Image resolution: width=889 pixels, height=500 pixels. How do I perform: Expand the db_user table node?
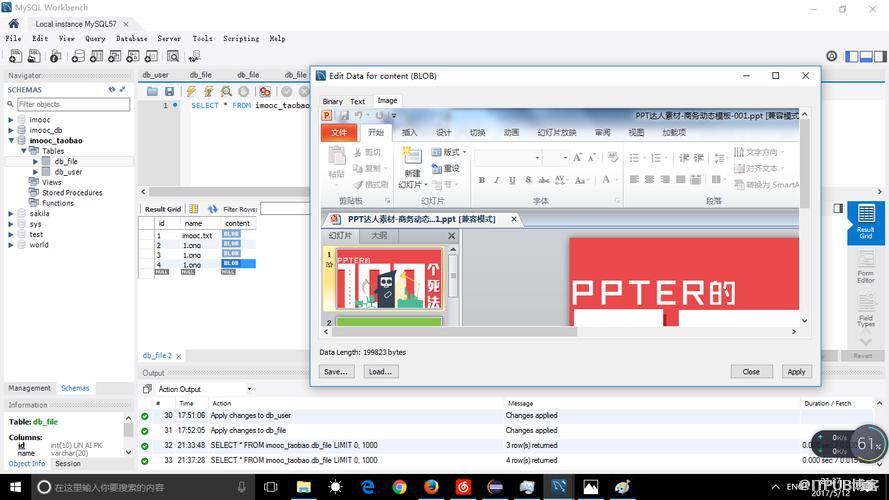pyautogui.click(x=35, y=172)
